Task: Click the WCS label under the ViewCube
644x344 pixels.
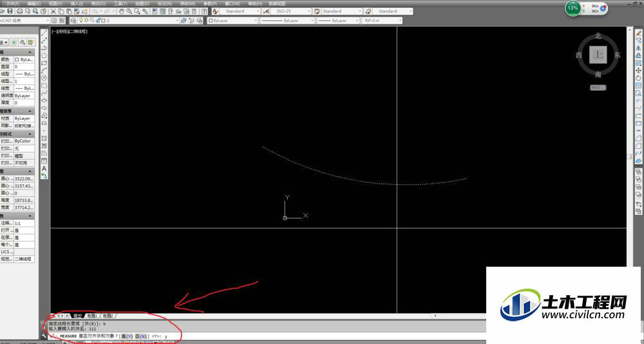Action: [598, 88]
